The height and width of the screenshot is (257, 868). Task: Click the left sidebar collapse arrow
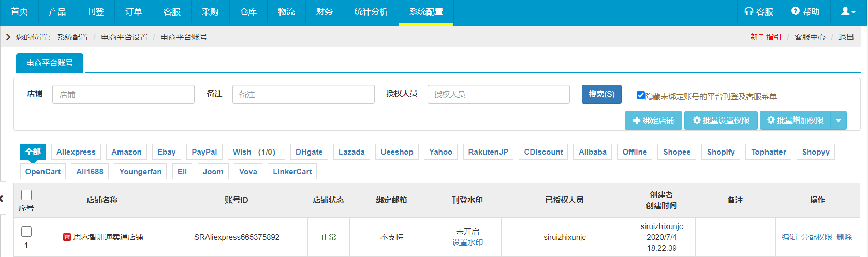click(x=2, y=198)
